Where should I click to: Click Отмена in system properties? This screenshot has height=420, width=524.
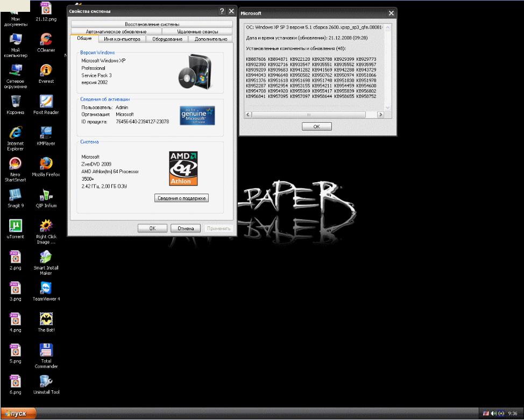(x=186, y=228)
